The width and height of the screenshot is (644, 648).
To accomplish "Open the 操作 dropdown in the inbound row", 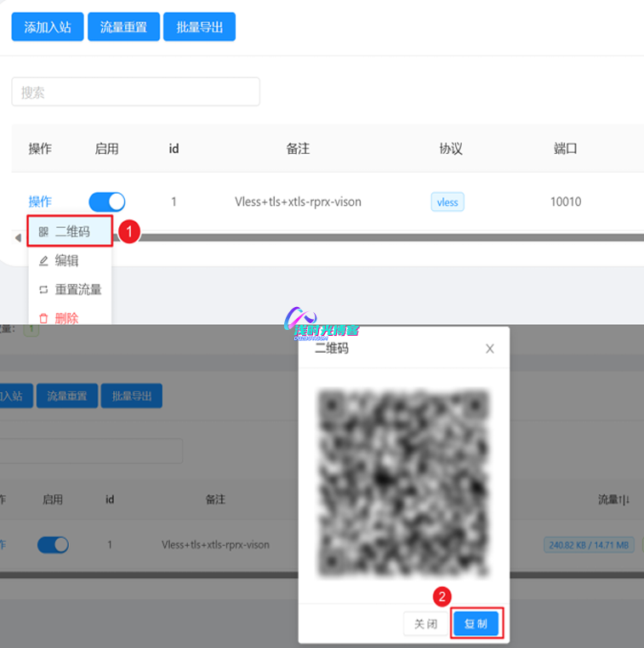I will click(40, 202).
